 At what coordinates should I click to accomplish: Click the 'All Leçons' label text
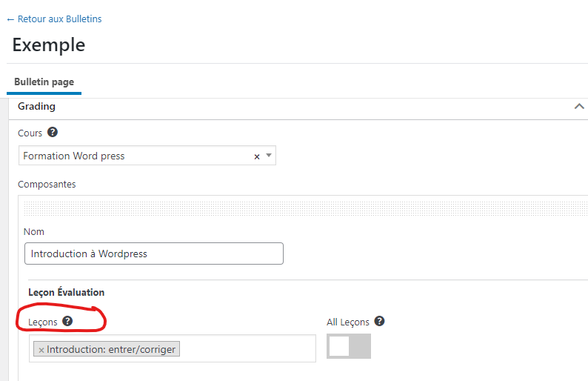click(348, 322)
